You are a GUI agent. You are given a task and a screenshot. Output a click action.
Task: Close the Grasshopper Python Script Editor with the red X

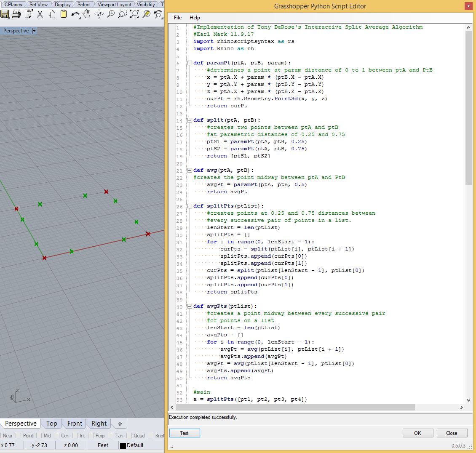(468, 6)
